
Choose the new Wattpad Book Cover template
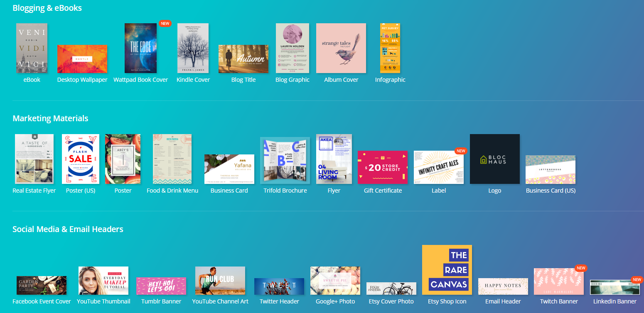140,48
